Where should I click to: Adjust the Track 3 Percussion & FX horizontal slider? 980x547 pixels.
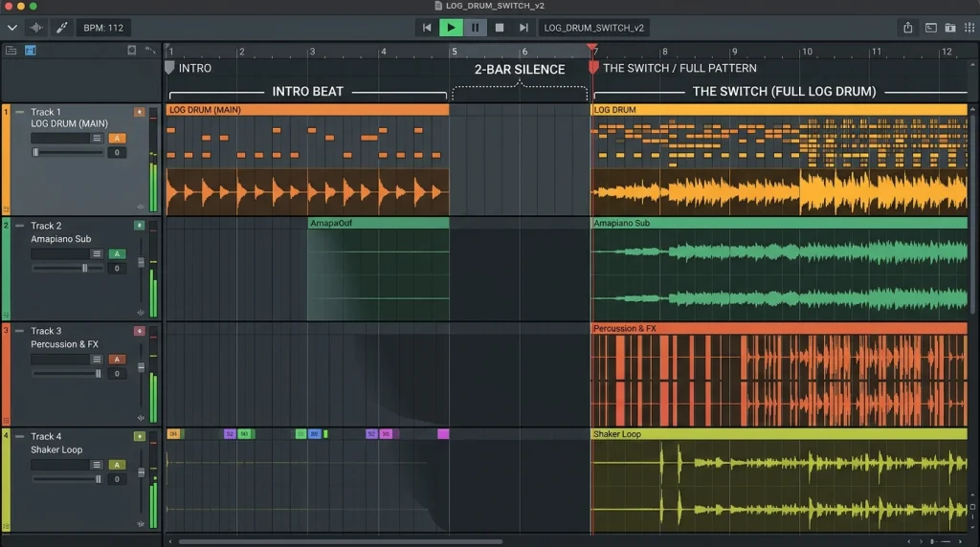pyautogui.click(x=68, y=373)
